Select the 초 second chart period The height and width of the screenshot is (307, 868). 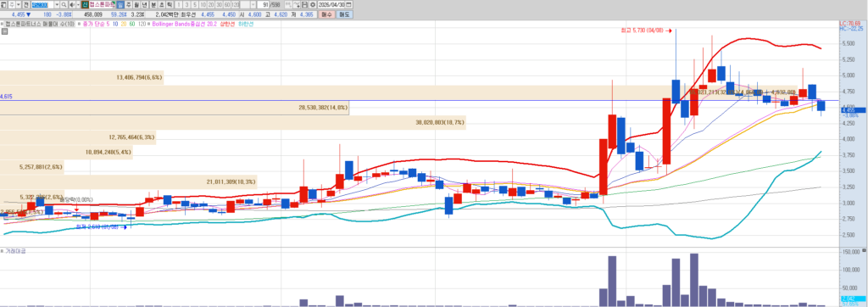(161, 4)
